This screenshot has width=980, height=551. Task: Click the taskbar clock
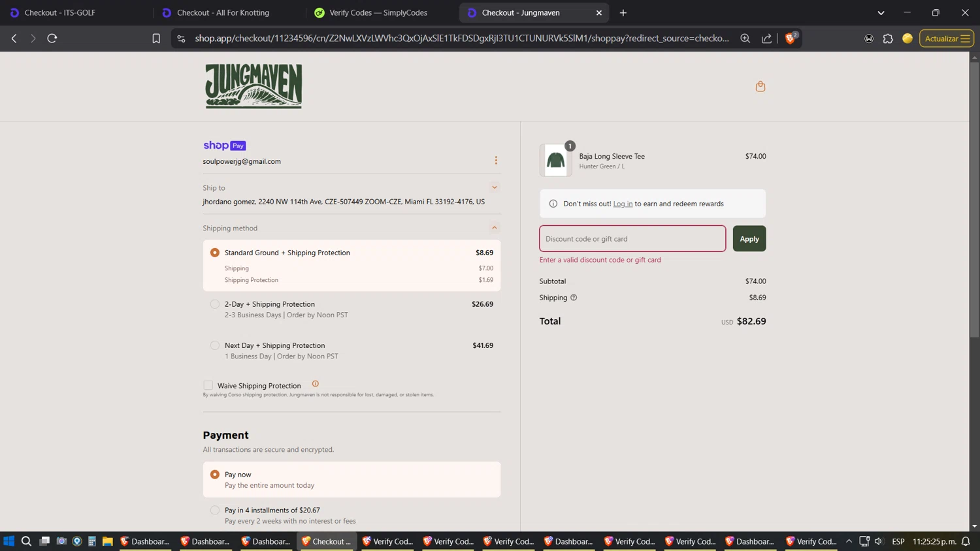934,541
